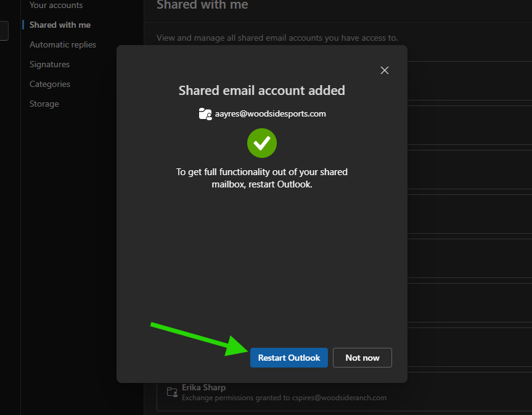Switch to Categories settings
This screenshot has height=415, width=532.
[50, 84]
